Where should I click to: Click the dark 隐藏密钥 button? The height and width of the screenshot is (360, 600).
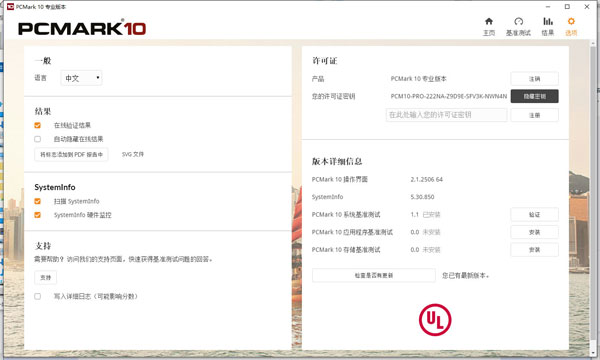(x=534, y=96)
